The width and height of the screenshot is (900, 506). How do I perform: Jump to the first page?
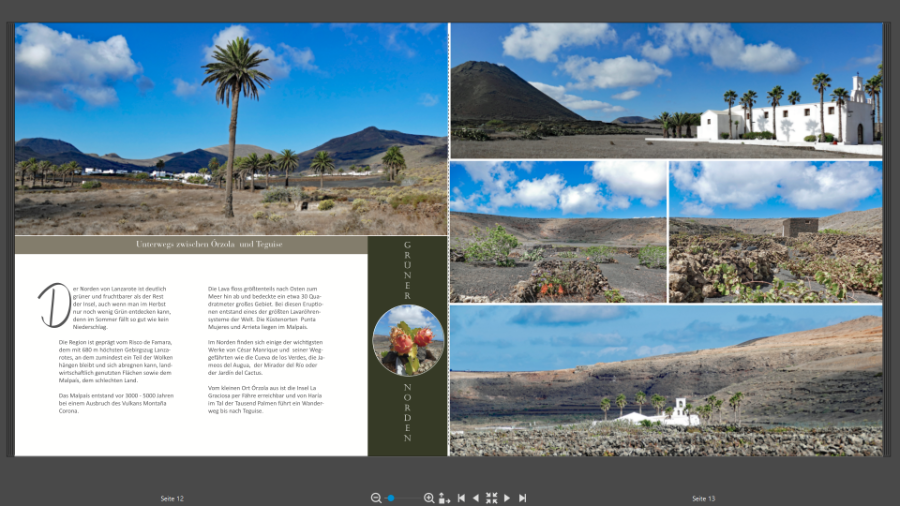tap(461, 498)
